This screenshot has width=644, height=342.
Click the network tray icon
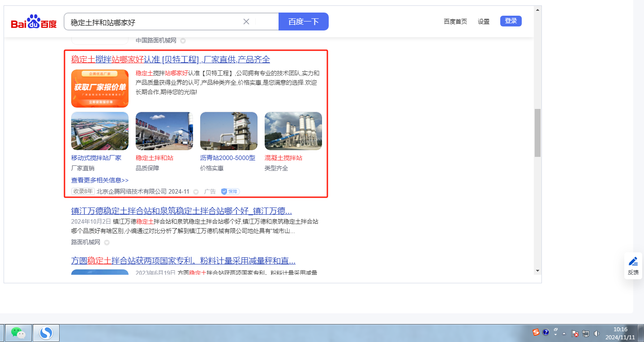(585, 333)
